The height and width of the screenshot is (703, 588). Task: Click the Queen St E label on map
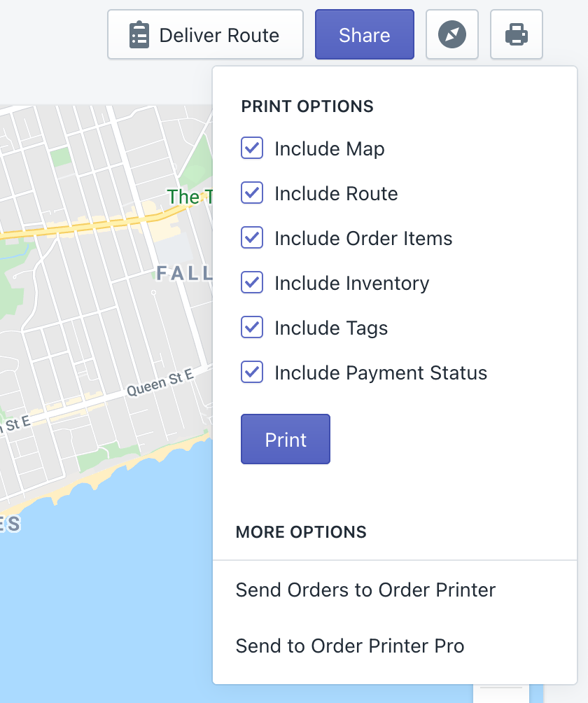pyautogui.click(x=160, y=384)
